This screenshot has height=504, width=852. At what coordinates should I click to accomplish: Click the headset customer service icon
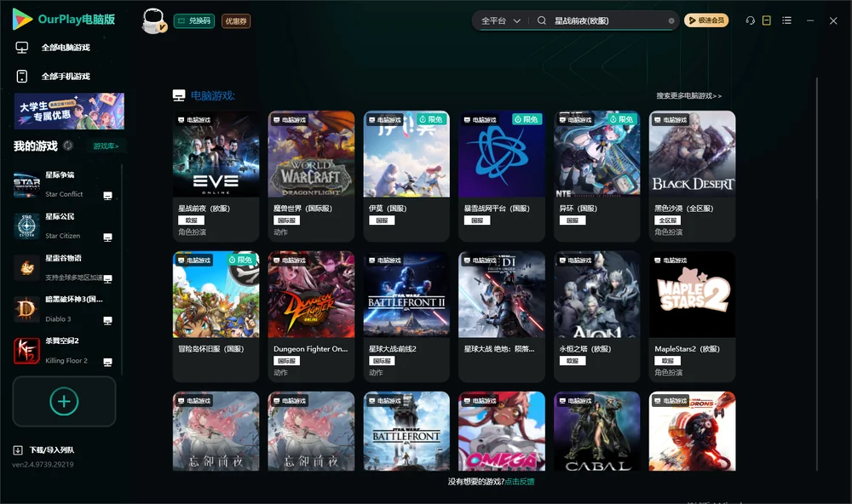point(751,20)
